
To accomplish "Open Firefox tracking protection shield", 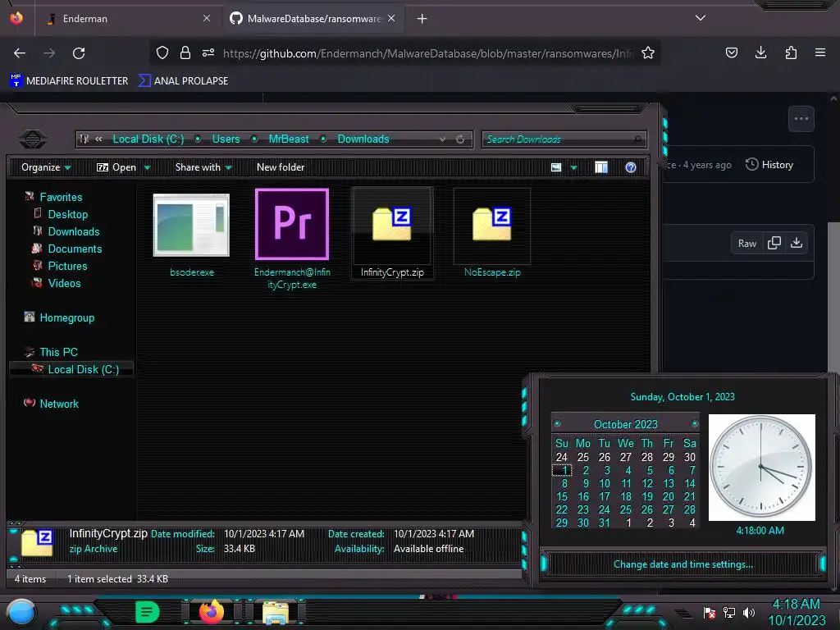I will [x=162, y=52].
